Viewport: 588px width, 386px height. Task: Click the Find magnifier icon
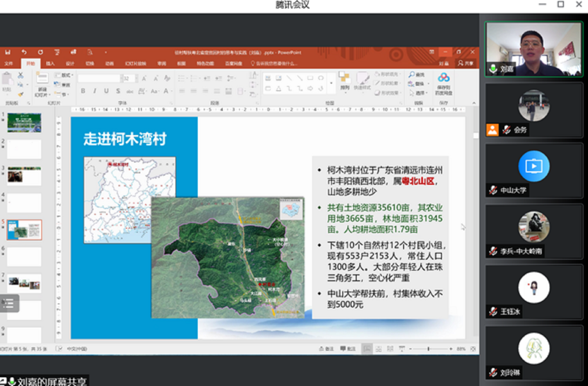(412, 75)
